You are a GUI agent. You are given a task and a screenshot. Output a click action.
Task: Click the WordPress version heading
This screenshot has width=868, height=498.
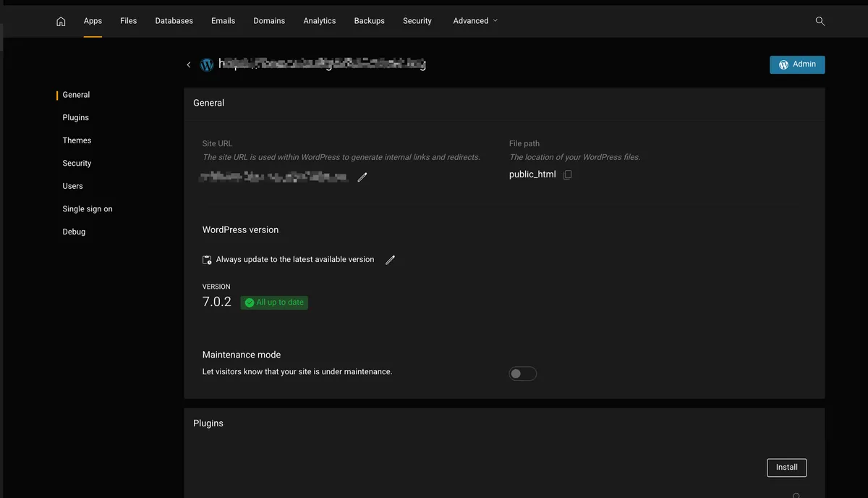click(240, 229)
